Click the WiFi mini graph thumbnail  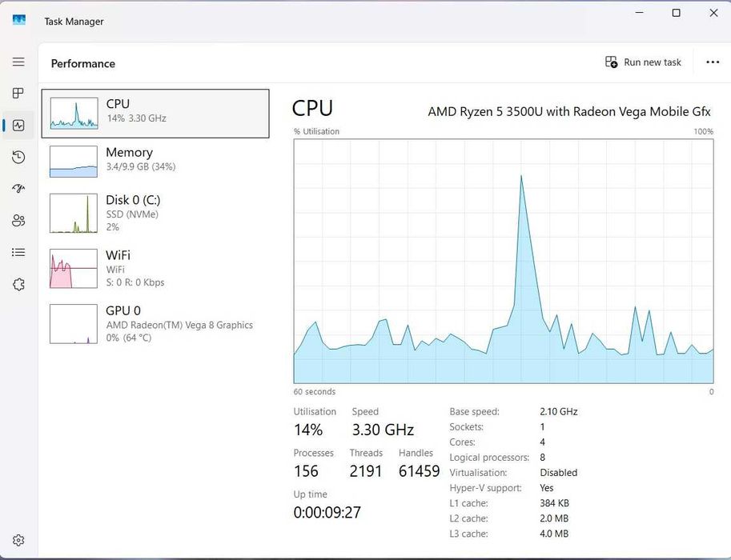coord(74,269)
